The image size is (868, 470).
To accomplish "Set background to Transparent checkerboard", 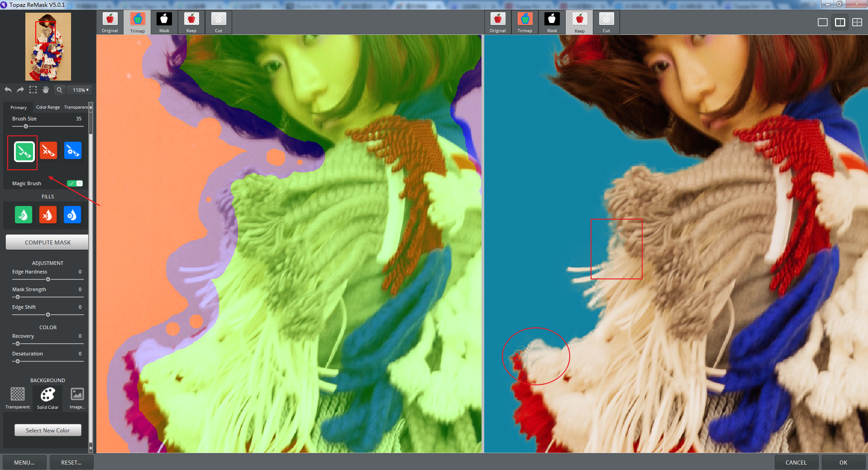I will click(18, 398).
